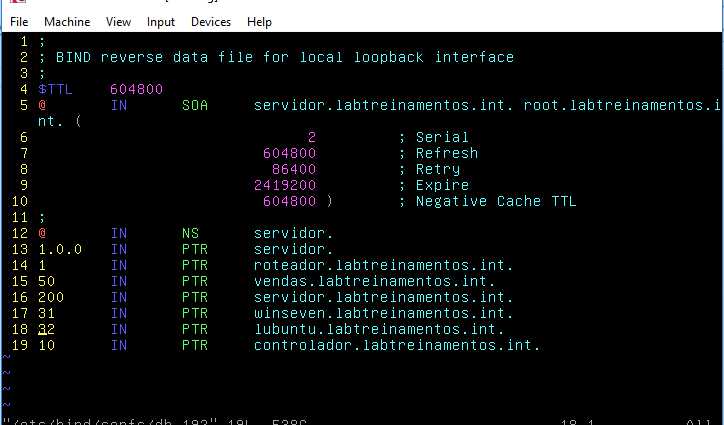724x425 pixels.
Task: Click vendas.labtreinamentos.int. hostname
Action: pos(374,281)
